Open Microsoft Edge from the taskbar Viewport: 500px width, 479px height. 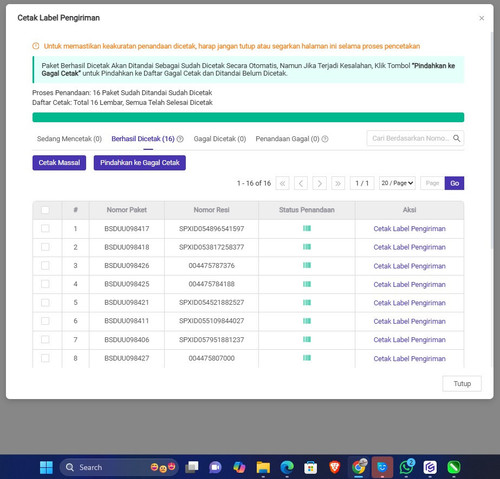coord(287,467)
